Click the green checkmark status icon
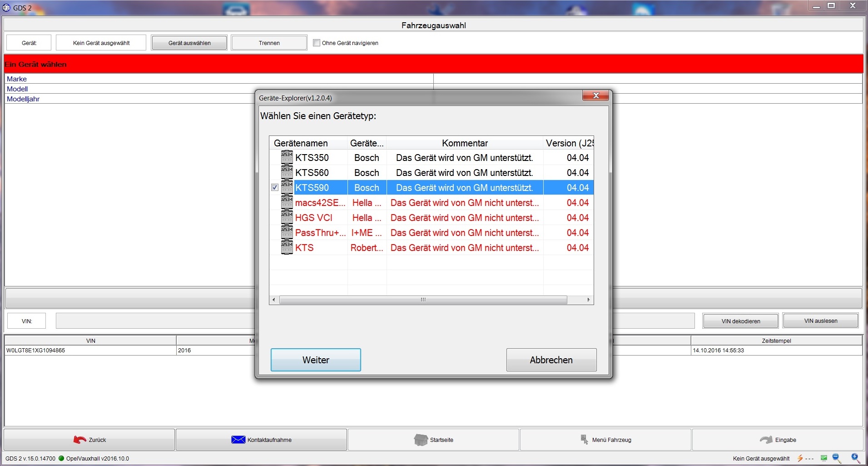 click(823, 458)
